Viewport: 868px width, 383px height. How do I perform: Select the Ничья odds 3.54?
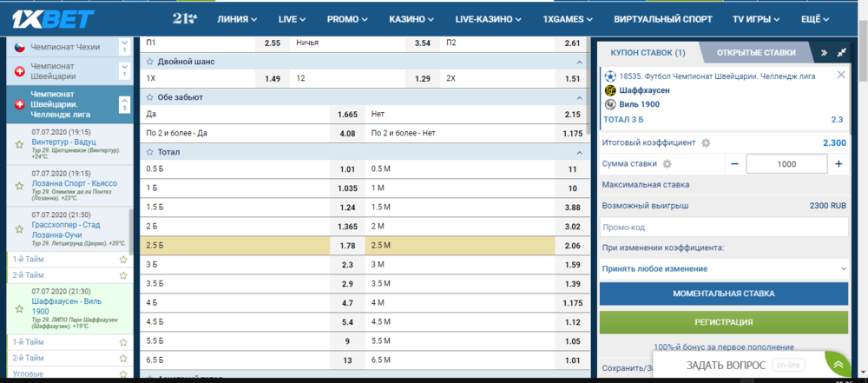[423, 43]
